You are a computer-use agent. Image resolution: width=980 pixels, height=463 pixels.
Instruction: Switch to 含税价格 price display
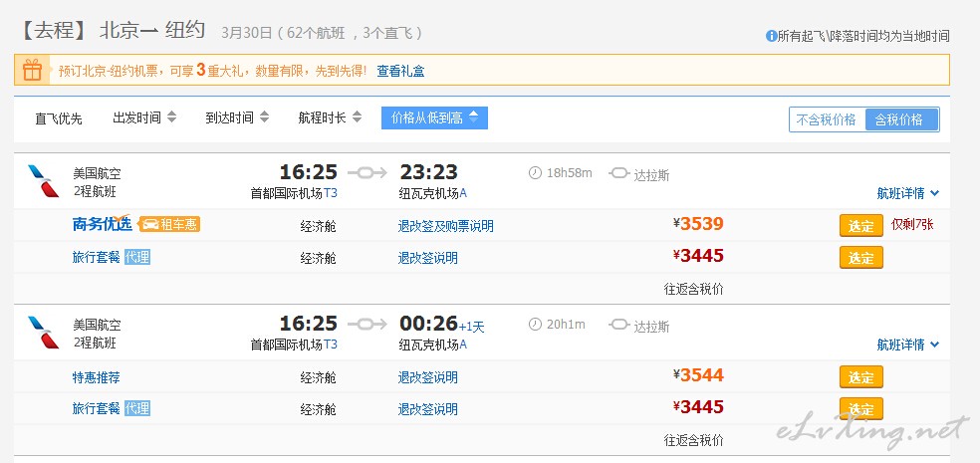(901, 119)
